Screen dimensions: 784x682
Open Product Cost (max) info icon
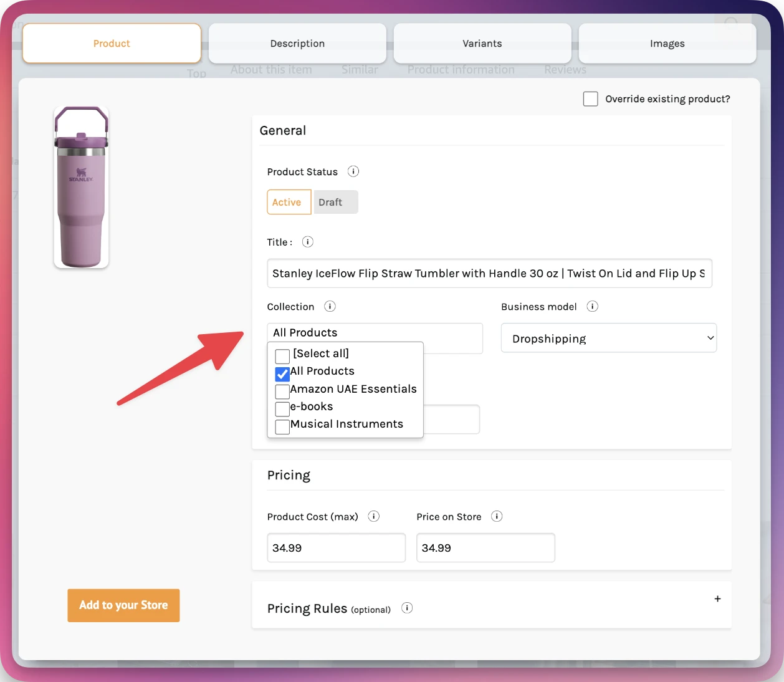[x=374, y=516]
